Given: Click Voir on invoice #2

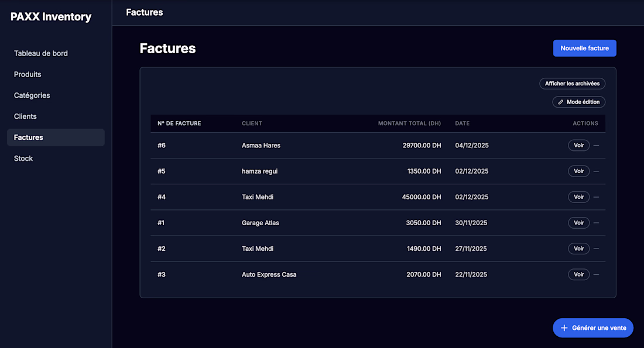Looking at the screenshot, I should 578,249.
